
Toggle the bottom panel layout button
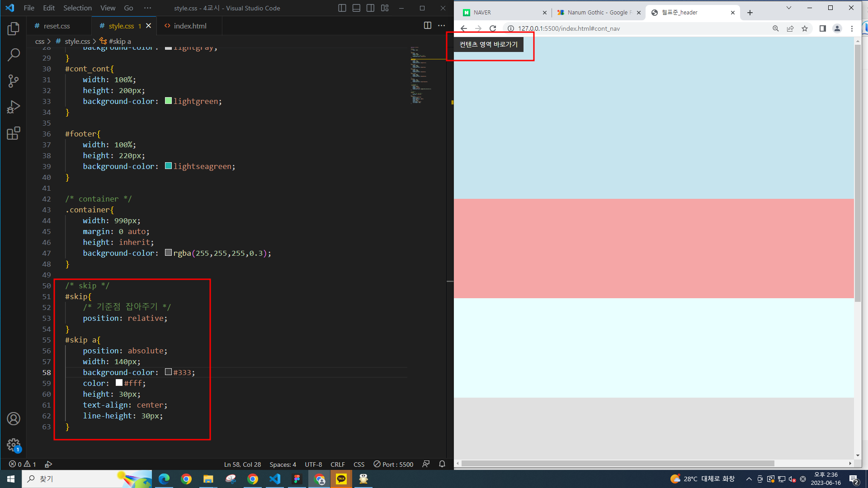coord(356,8)
